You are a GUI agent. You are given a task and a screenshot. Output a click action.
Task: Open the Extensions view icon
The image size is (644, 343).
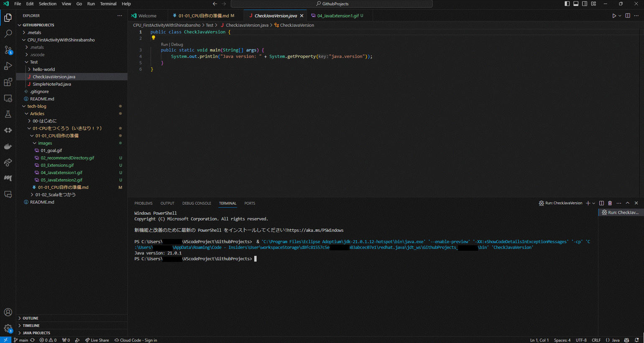click(x=8, y=82)
